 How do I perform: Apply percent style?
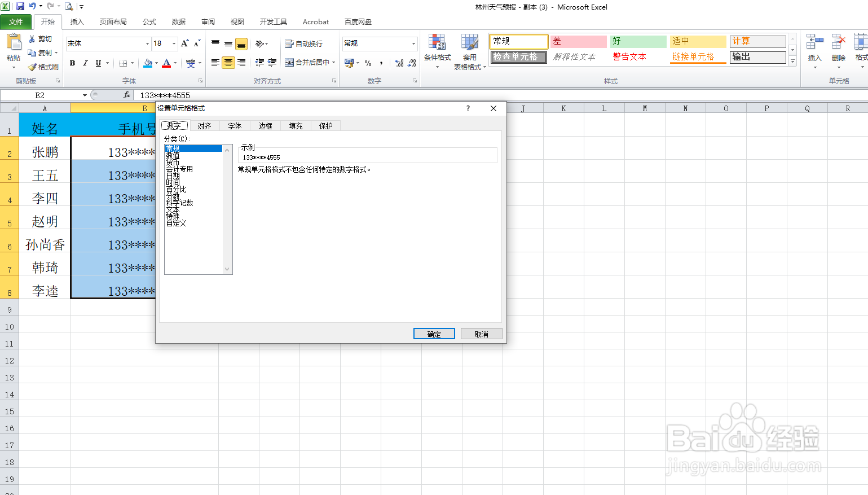(368, 63)
